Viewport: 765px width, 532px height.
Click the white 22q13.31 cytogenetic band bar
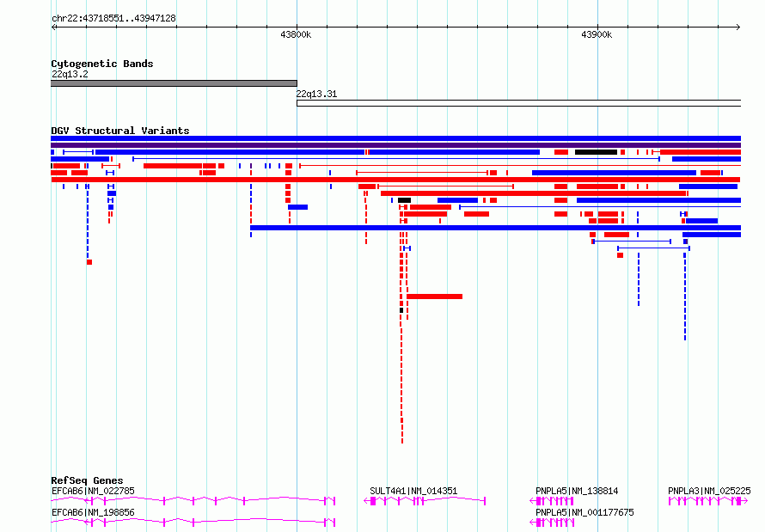(518, 103)
